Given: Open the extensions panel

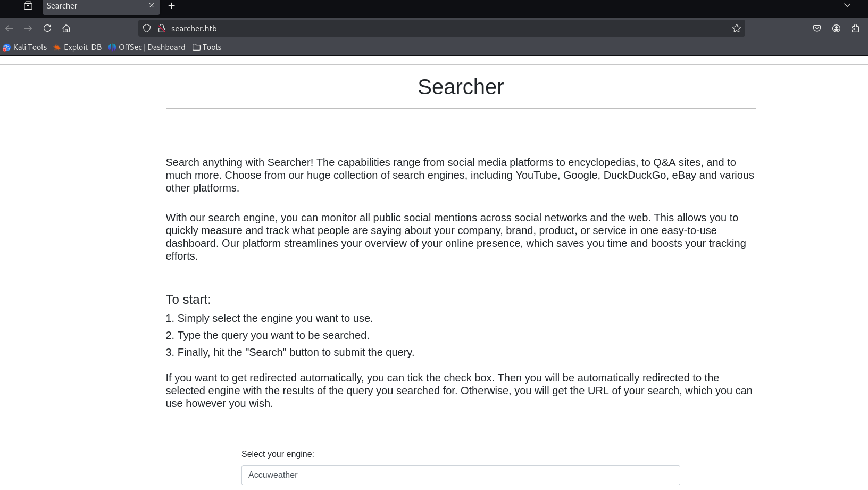Looking at the screenshot, I should pyautogui.click(x=855, y=28).
